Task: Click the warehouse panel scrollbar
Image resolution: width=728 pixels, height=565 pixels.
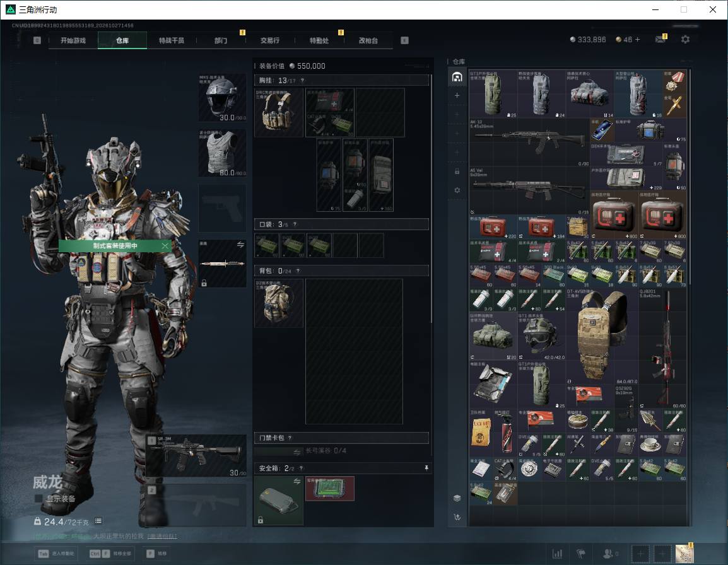Action: [x=690, y=177]
